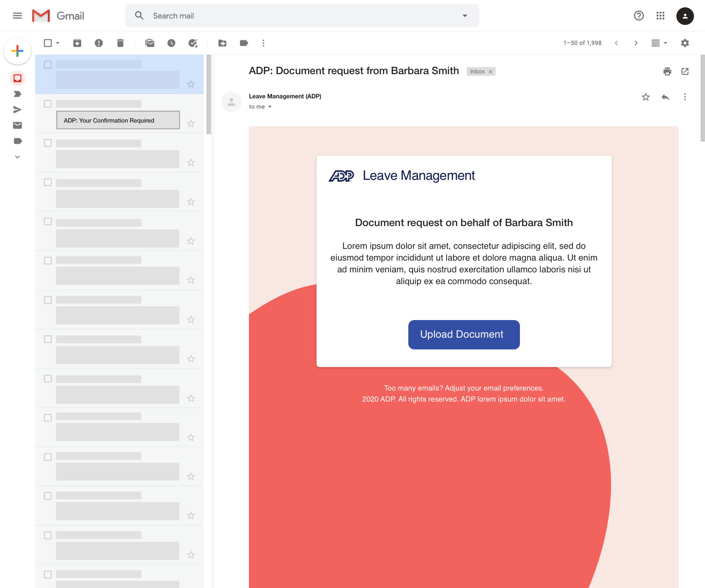
Task: Check the first highlighted email's checkbox
Action: tap(48, 65)
